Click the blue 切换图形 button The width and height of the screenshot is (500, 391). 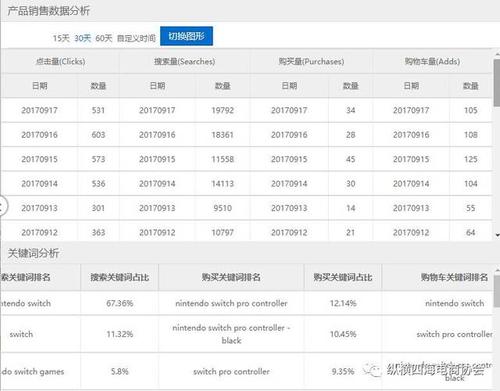(186, 36)
